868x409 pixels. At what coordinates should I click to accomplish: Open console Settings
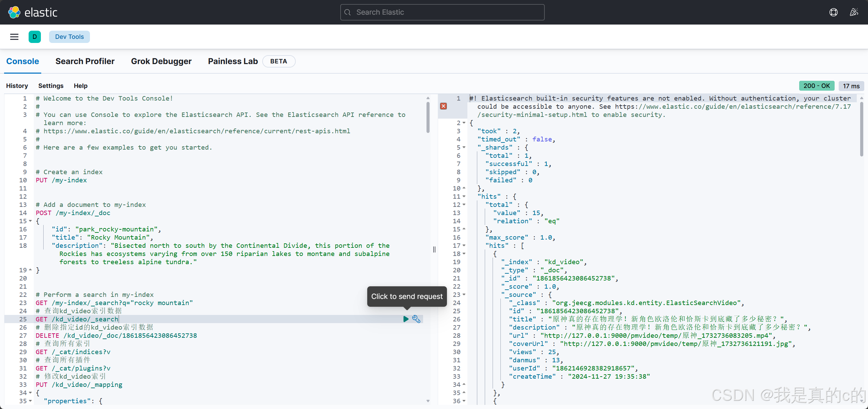click(51, 86)
